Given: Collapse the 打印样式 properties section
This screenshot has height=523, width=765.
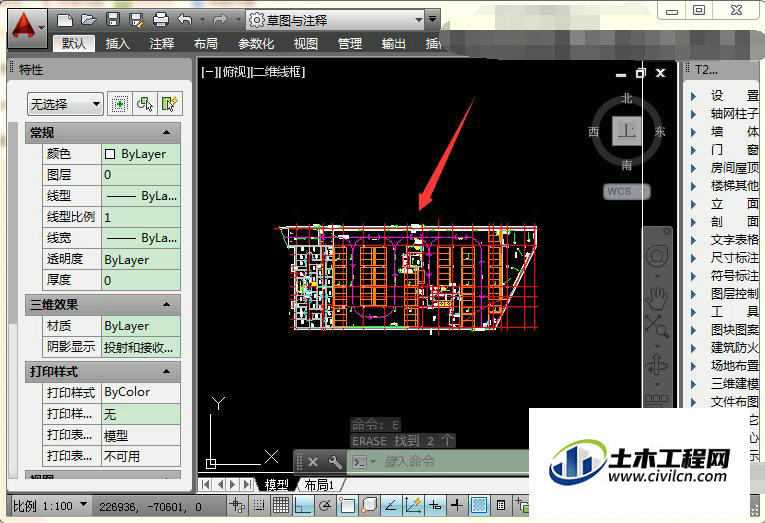Looking at the screenshot, I should point(166,371).
